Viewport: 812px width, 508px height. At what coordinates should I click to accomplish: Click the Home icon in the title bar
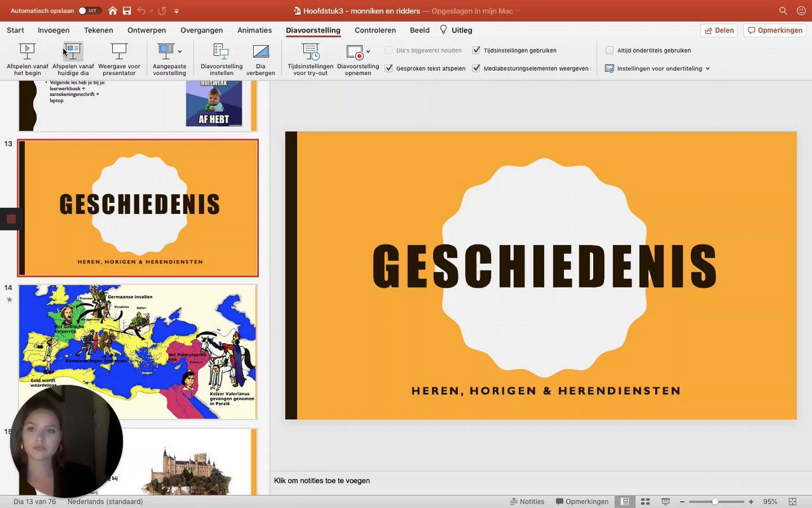(x=113, y=11)
